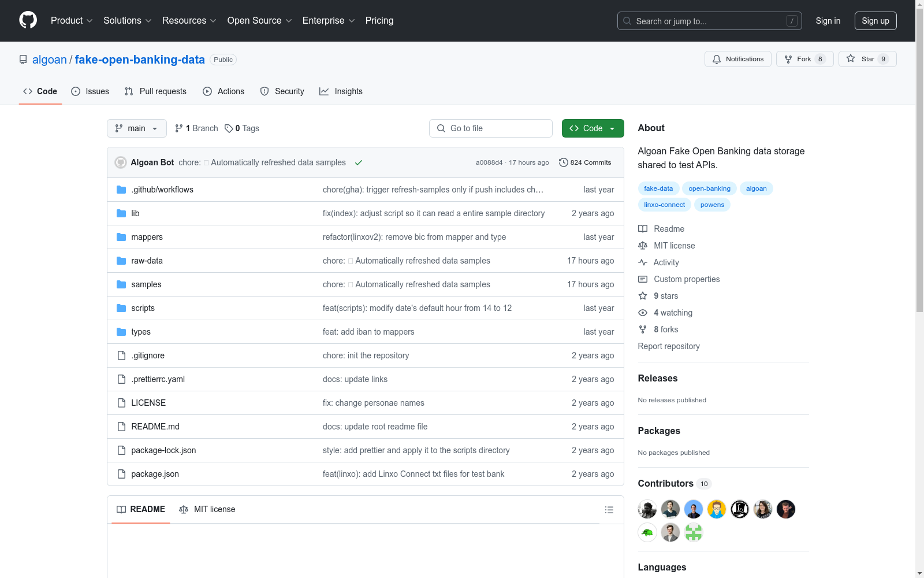Select the Code tab
The width and height of the screenshot is (924, 578).
click(x=40, y=91)
